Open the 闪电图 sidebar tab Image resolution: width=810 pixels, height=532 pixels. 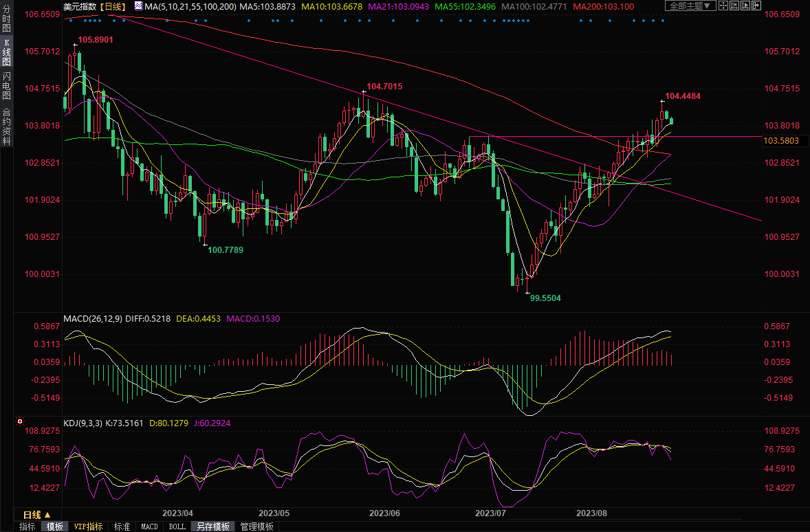tap(7, 85)
